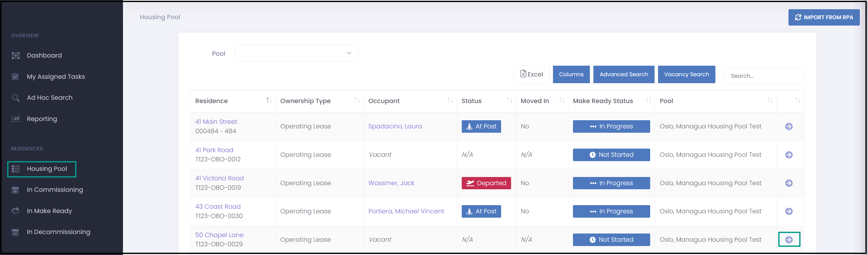868x255 pixels.
Task: Click the Reporting bar chart icon
Action: (16, 119)
